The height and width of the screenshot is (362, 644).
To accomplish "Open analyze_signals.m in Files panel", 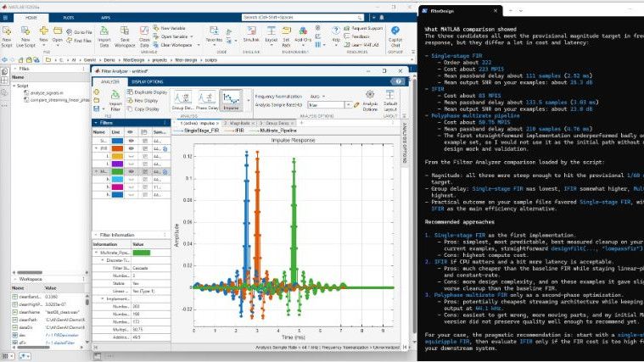I will tap(43, 93).
